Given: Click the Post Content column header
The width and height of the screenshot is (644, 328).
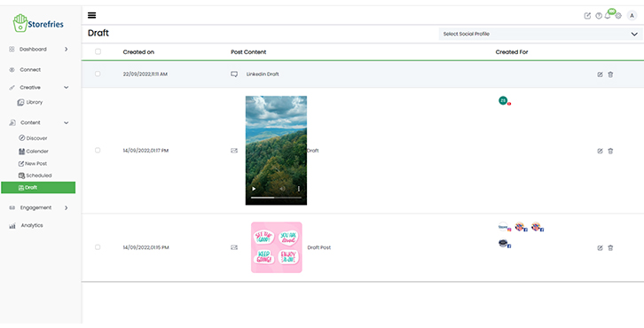Looking at the screenshot, I should coord(248,52).
